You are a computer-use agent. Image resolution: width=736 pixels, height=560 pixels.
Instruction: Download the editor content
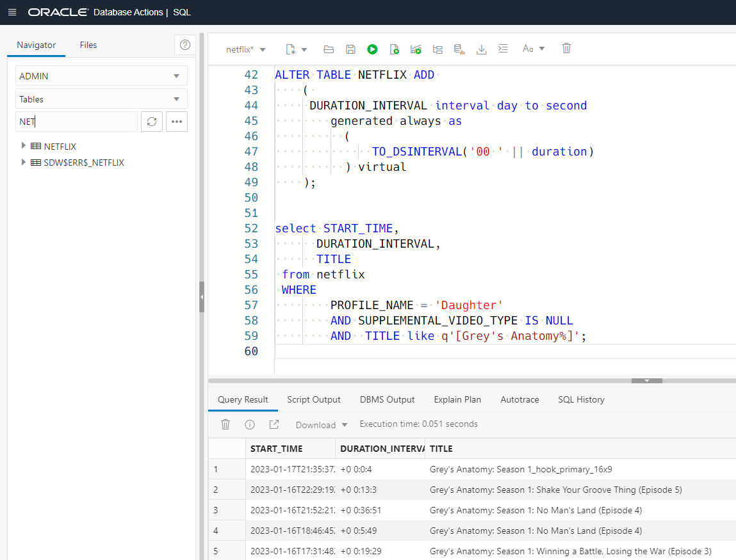(x=481, y=49)
